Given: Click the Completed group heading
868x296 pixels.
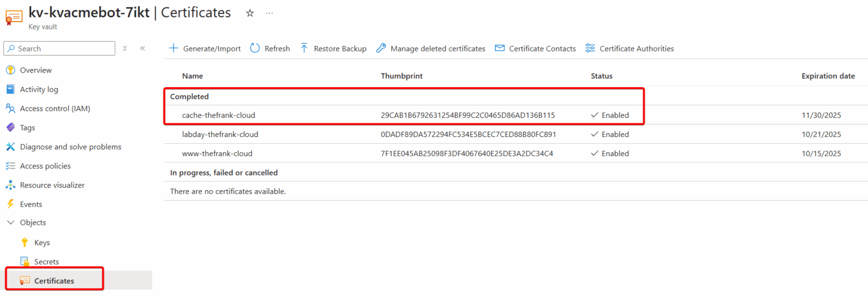Looking at the screenshot, I should coord(189,96).
